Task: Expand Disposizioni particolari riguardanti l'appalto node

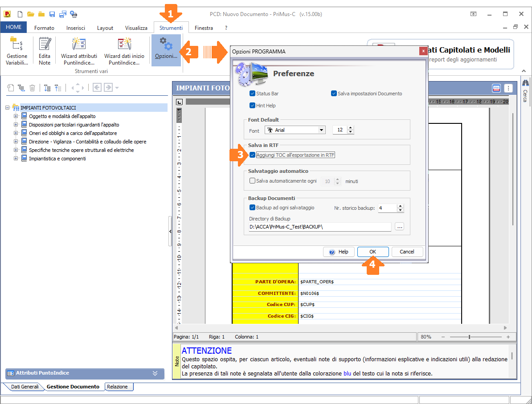Action: 16,124
